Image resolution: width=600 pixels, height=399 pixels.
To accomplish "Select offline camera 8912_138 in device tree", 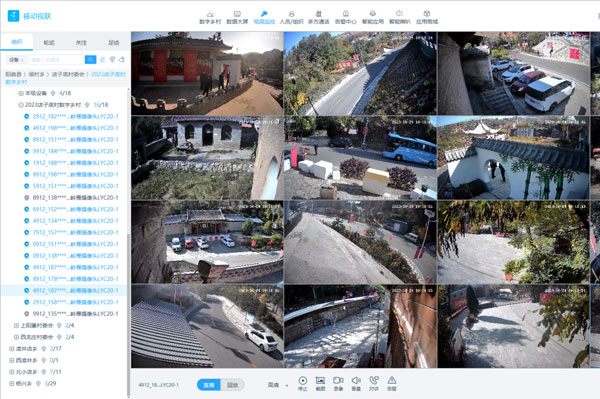I will [75, 197].
